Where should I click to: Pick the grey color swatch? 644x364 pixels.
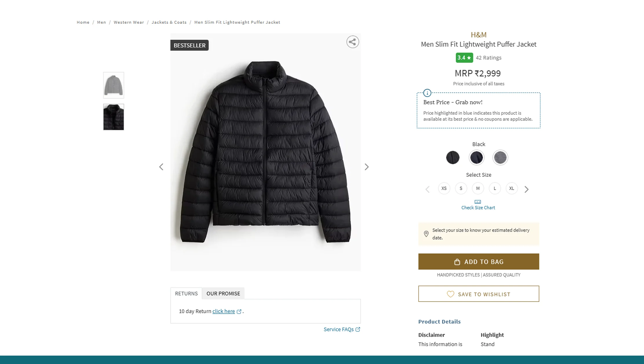[500, 158]
